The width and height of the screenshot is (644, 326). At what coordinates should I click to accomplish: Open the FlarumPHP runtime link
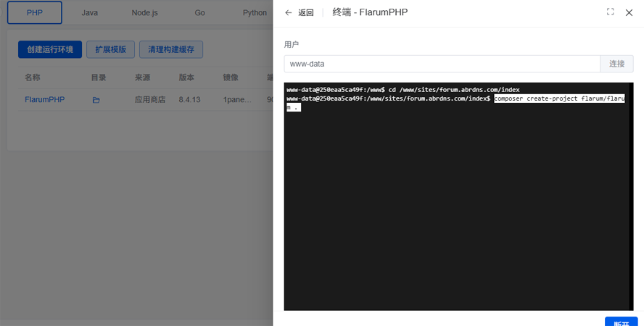(45, 100)
